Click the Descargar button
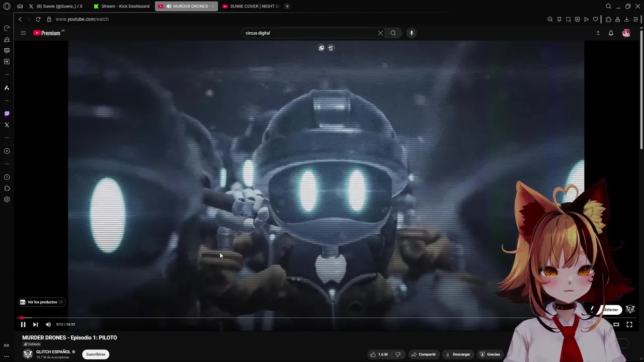644x362 pixels. click(x=458, y=354)
